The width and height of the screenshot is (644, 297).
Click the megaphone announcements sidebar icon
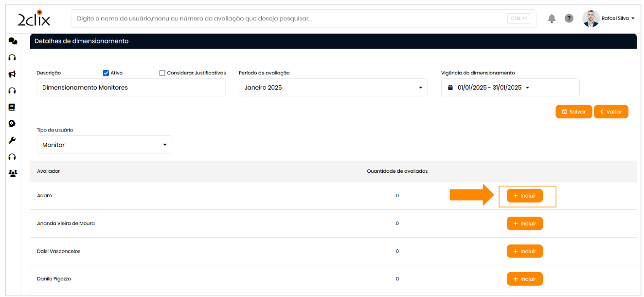click(x=13, y=74)
